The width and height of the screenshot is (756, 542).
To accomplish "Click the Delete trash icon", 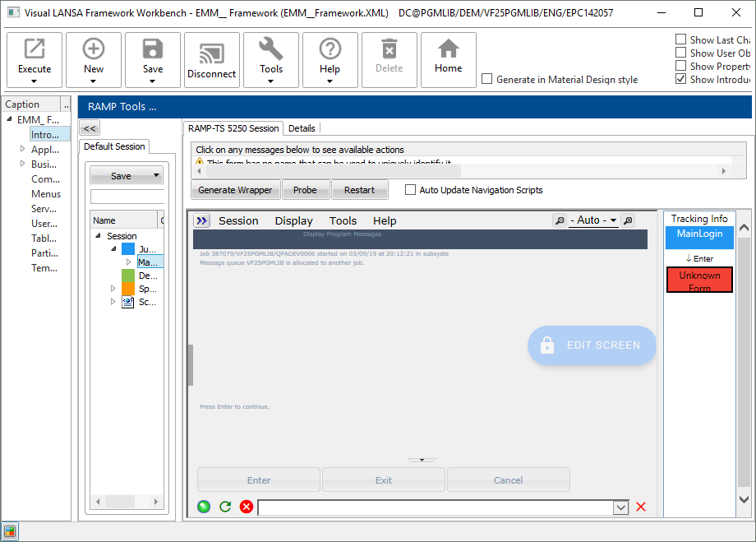I will pyautogui.click(x=389, y=49).
